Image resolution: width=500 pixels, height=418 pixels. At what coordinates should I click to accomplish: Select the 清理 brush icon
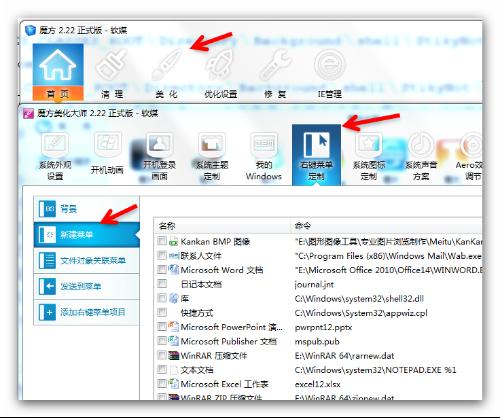[x=112, y=65]
